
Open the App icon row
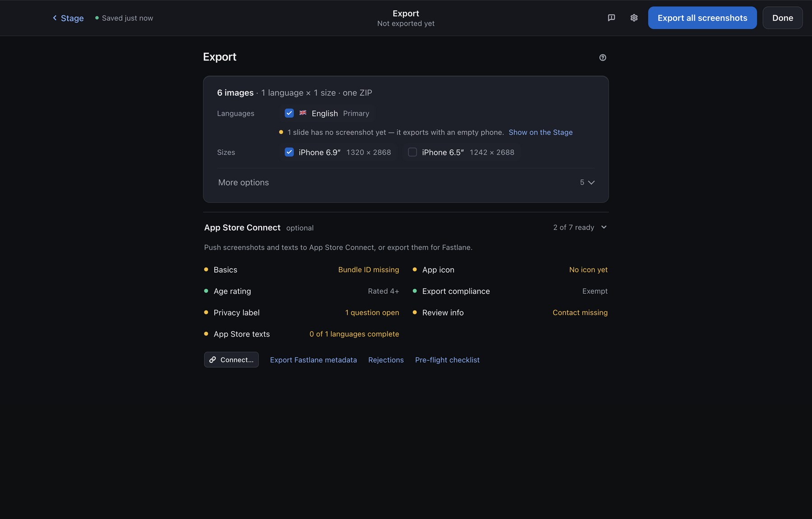coord(510,269)
